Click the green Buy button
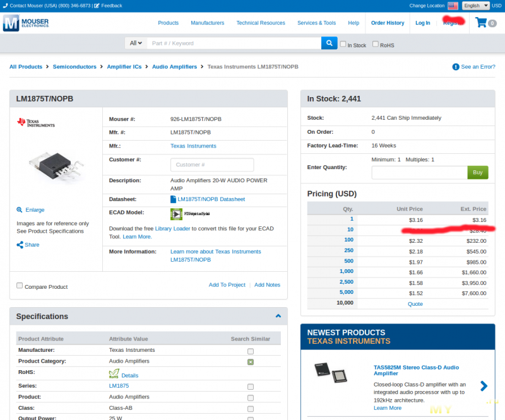Image resolution: width=505 pixels, height=420 pixels. tap(478, 173)
